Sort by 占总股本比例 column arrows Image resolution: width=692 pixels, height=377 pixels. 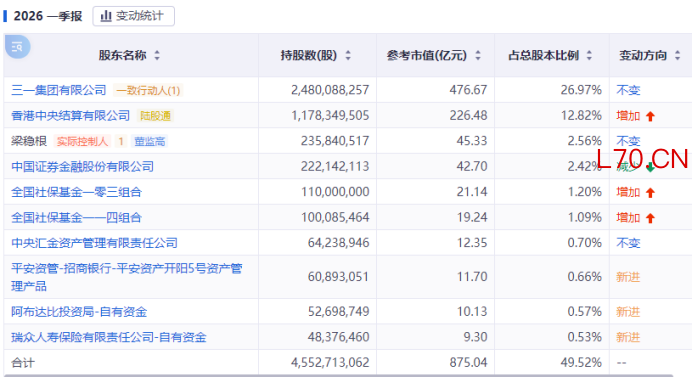pyautogui.click(x=589, y=56)
